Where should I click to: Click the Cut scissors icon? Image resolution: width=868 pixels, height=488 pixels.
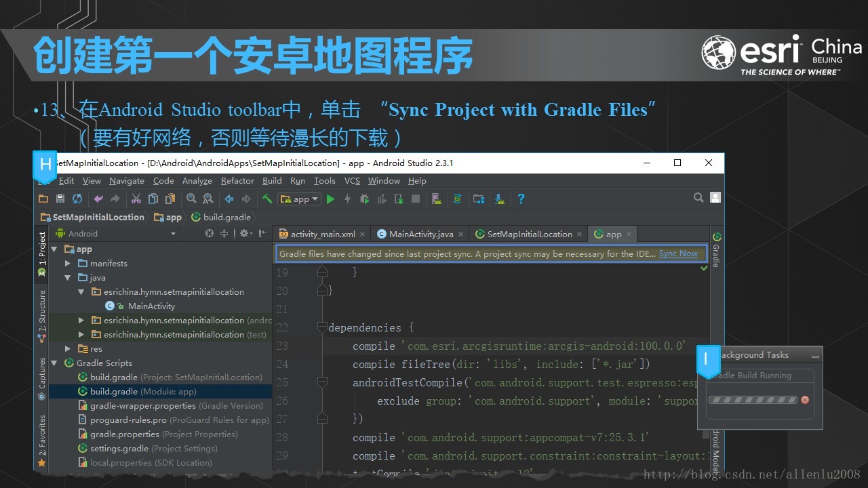pos(136,199)
